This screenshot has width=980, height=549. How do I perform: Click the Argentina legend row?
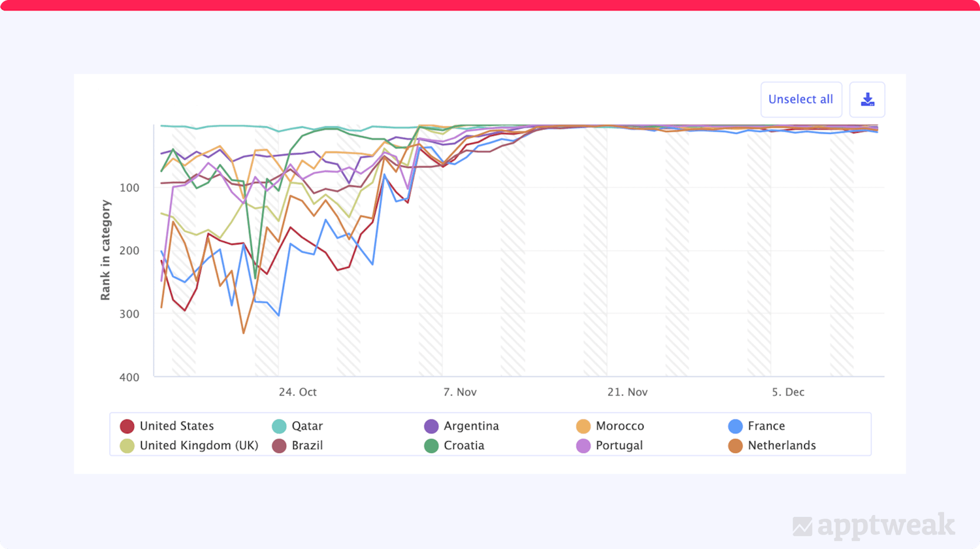(x=471, y=425)
